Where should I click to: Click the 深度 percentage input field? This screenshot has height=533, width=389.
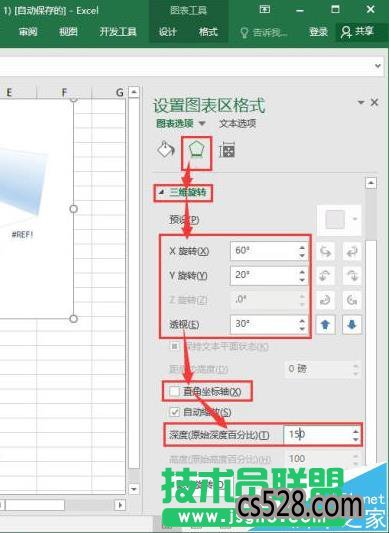point(317,434)
